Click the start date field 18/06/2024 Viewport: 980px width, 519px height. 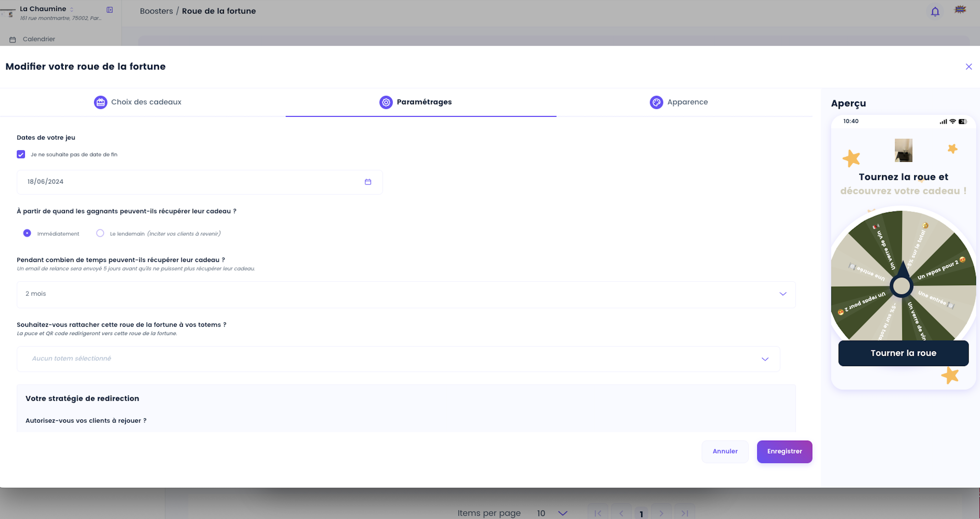tap(200, 182)
